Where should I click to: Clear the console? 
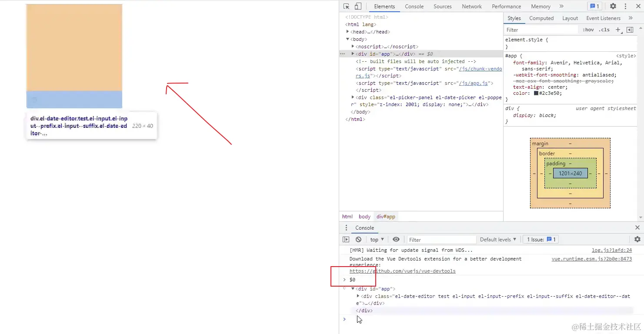tap(358, 240)
